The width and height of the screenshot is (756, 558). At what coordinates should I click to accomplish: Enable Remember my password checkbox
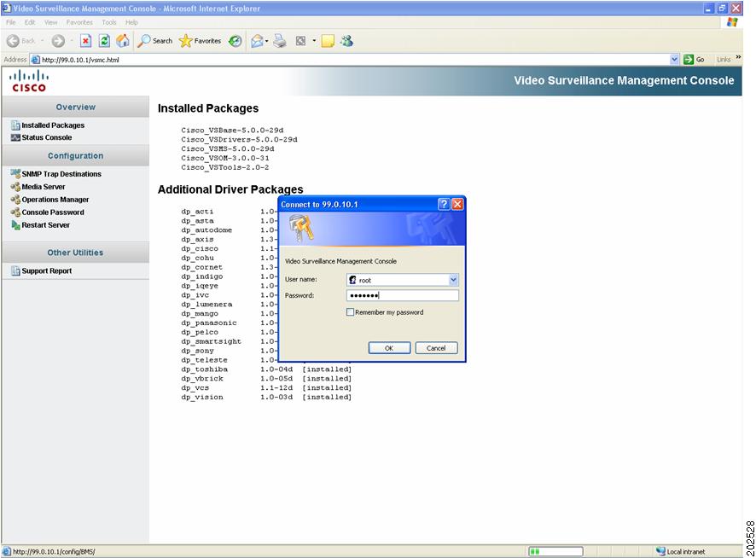point(350,312)
